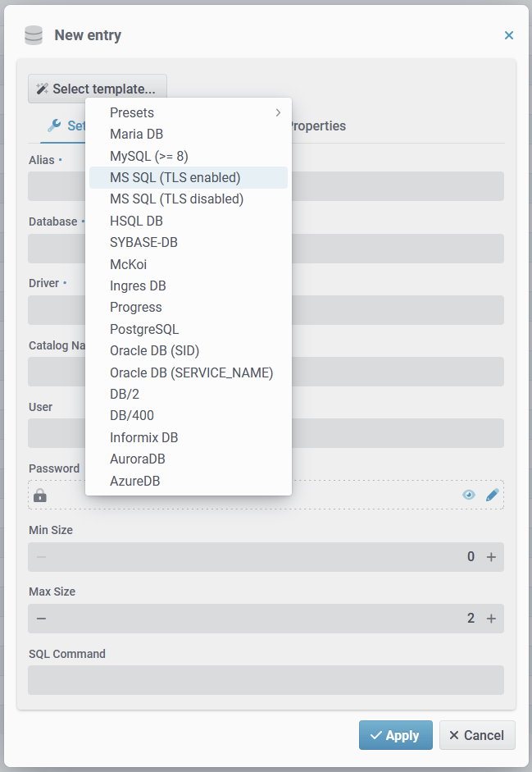Choose the AzureDB template
This screenshot has height=772, width=532.
coord(189,481)
